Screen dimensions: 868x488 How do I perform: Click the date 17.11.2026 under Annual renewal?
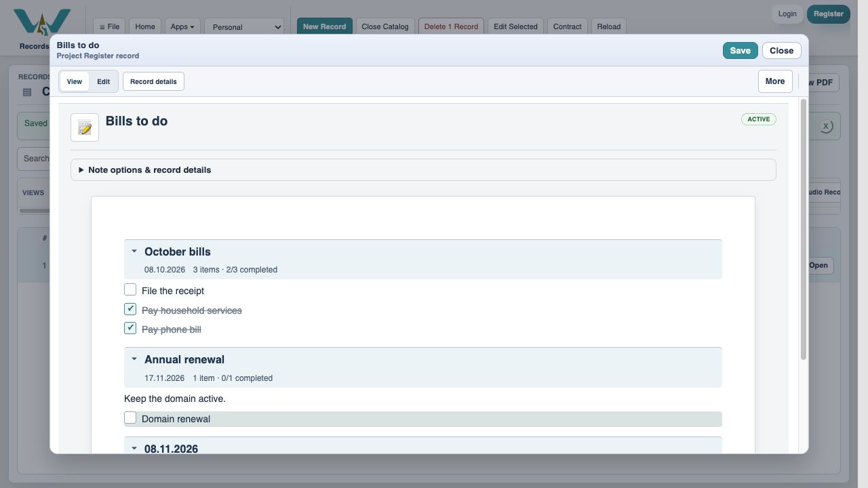[x=165, y=378]
